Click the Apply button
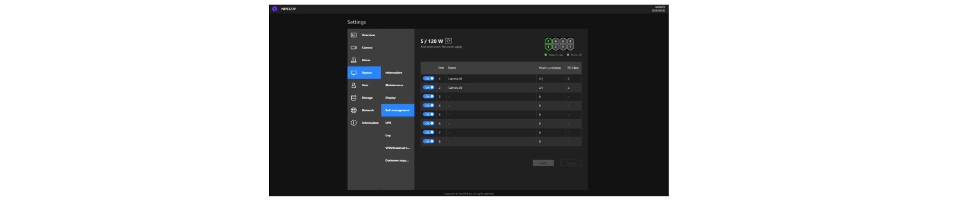 tap(543, 163)
